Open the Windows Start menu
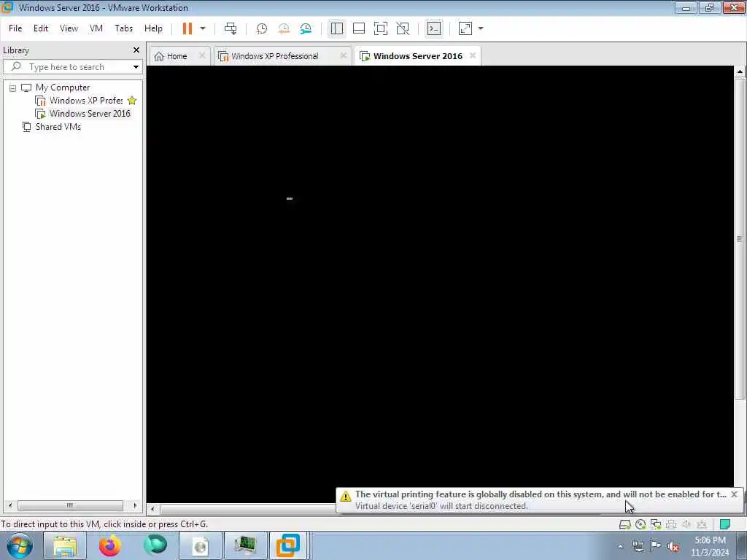 point(20,545)
